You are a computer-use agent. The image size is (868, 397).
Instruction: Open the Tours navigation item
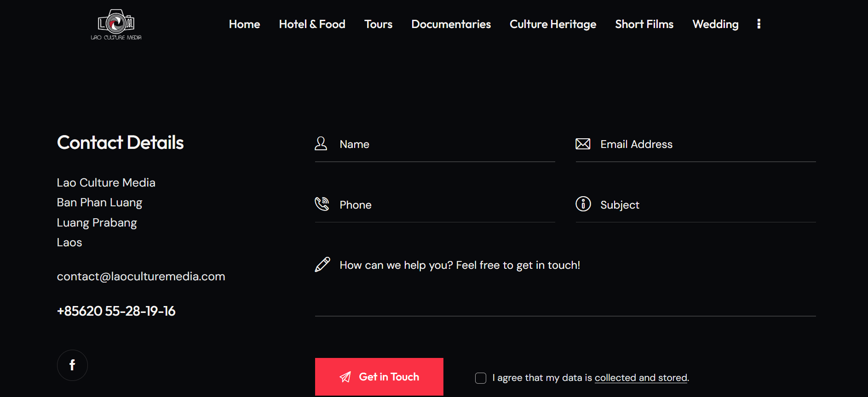point(378,24)
